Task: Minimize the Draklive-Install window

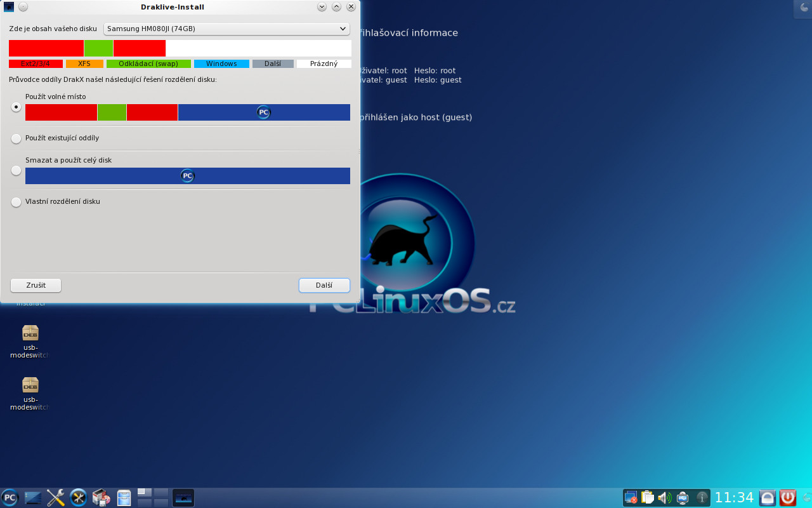Action: click(x=322, y=7)
